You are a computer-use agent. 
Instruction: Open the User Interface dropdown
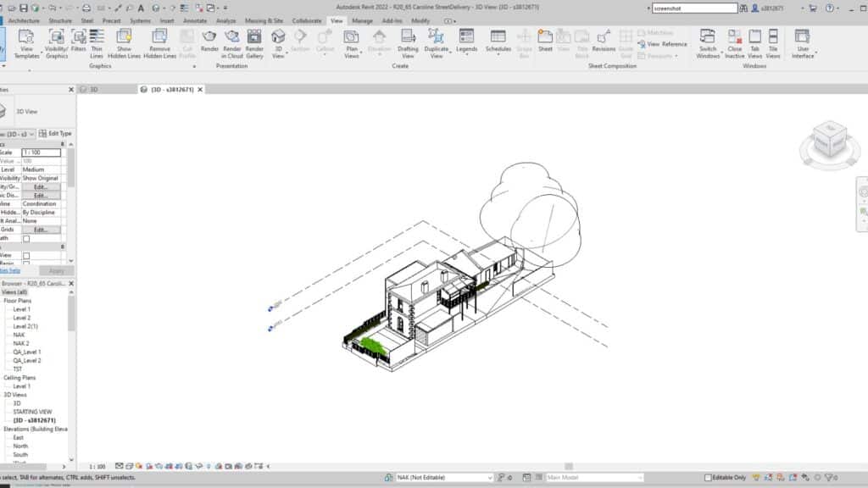[803, 44]
